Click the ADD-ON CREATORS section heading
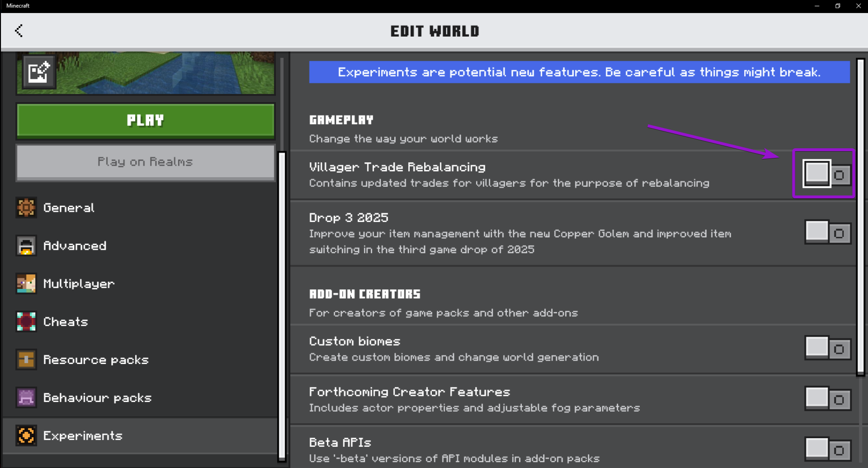 coord(365,294)
